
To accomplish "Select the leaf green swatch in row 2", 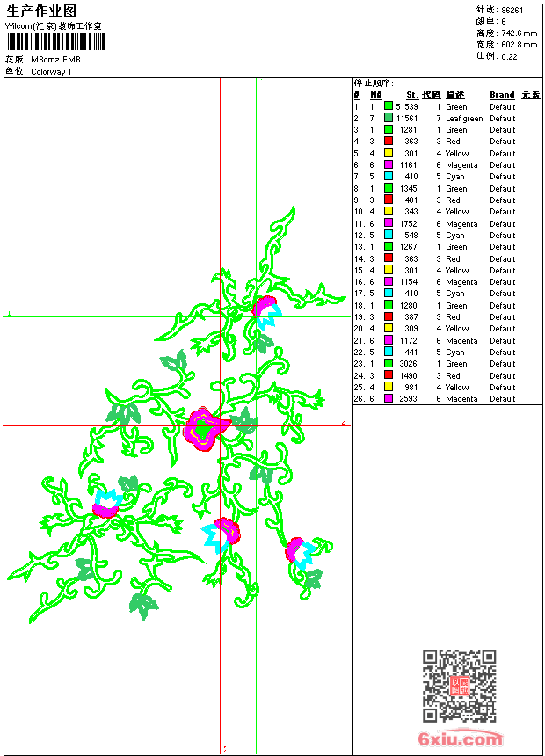I will coord(388,118).
